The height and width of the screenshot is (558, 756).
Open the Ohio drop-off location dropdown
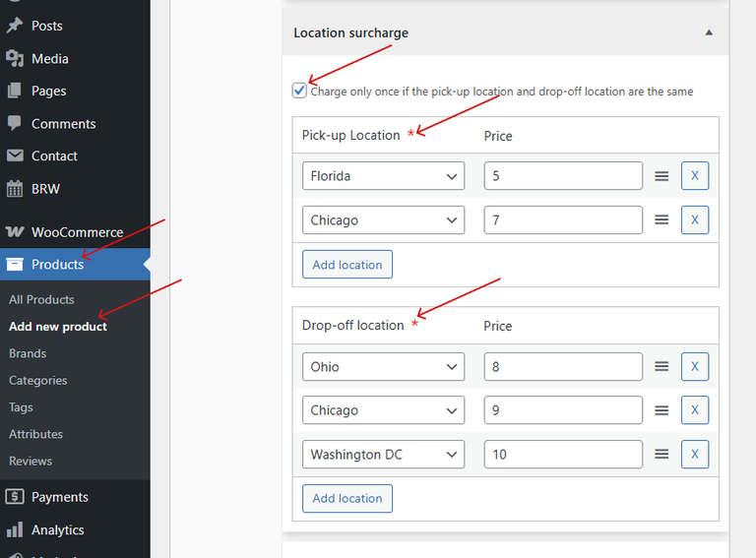[383, 366]
